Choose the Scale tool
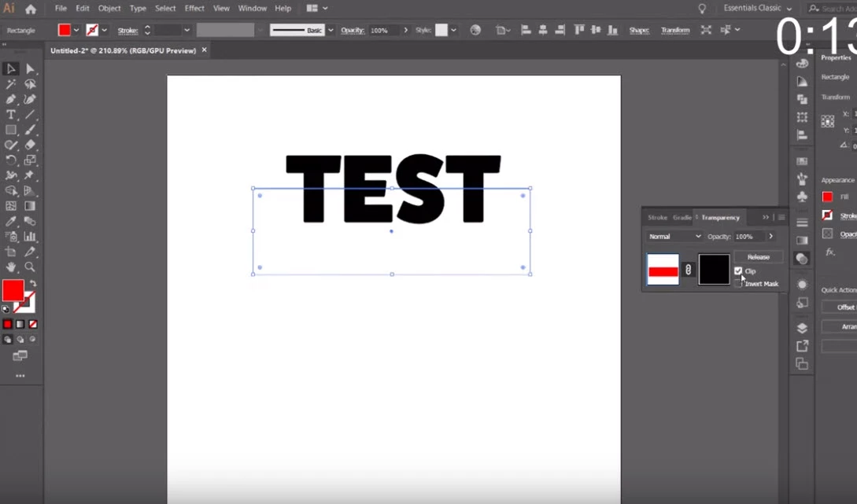 (x=30, y=160)
